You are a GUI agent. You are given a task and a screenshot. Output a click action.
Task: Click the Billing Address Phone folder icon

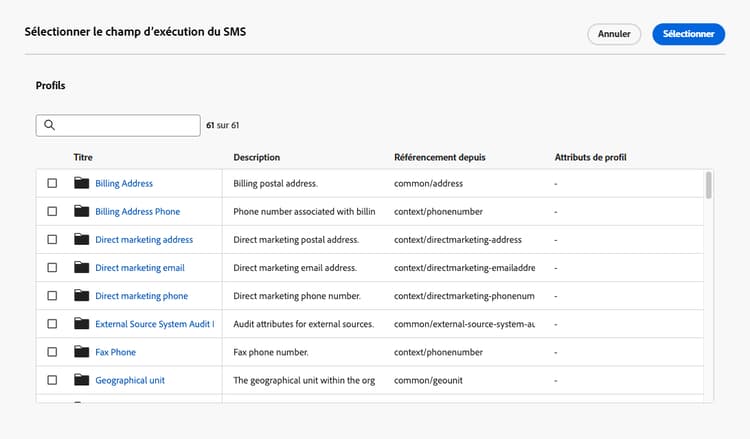coord(81,211)
